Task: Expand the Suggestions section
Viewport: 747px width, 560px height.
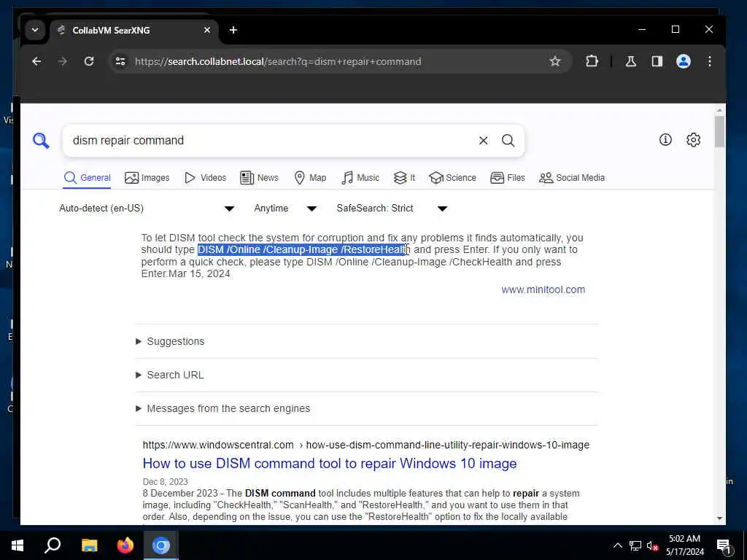Action: [170, 341]
